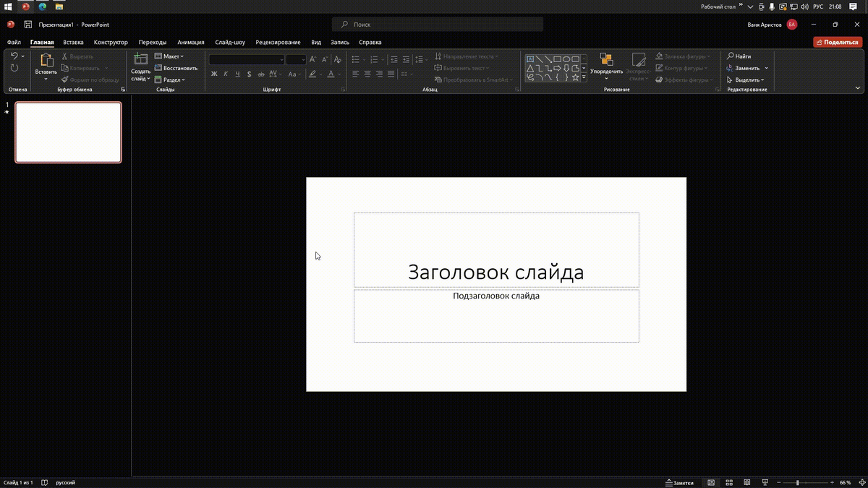This screenshot has width=868, height=488.
Task: Open the Файл menu
Action: tap(14, 43)
